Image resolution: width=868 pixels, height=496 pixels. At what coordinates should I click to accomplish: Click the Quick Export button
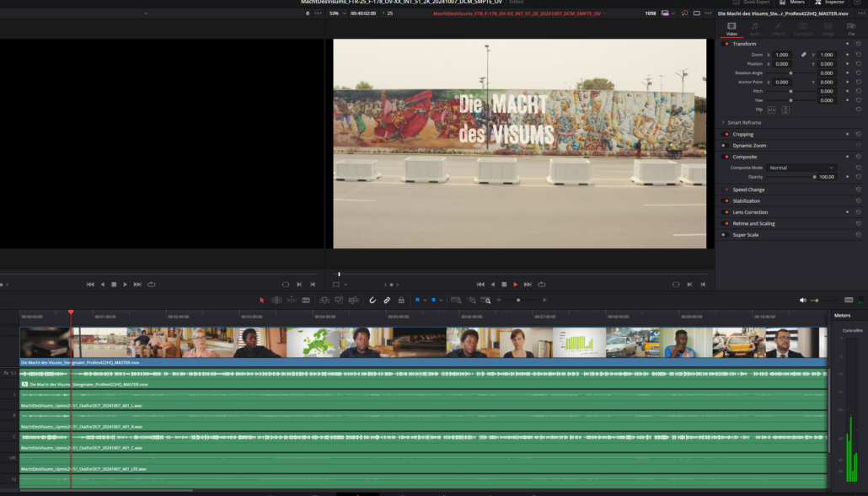click(x=751, y=3)
